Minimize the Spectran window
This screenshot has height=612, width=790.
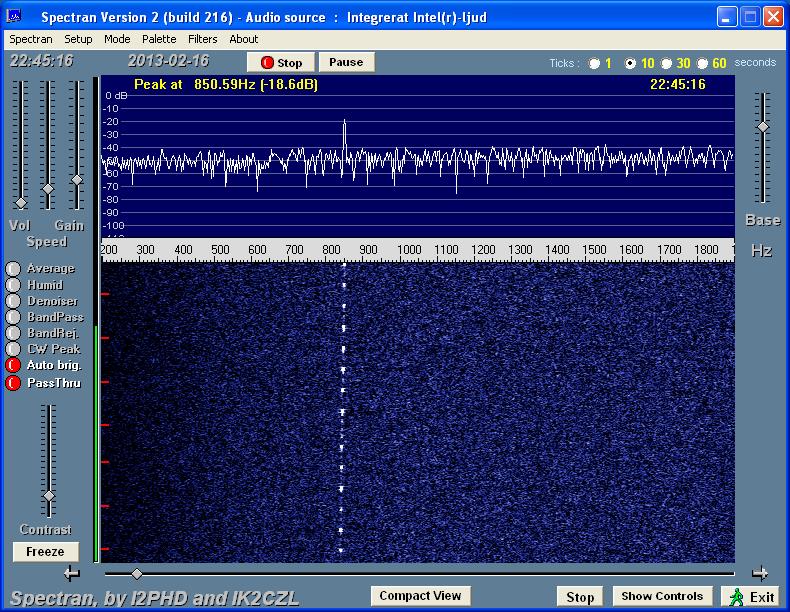[727, 17]
